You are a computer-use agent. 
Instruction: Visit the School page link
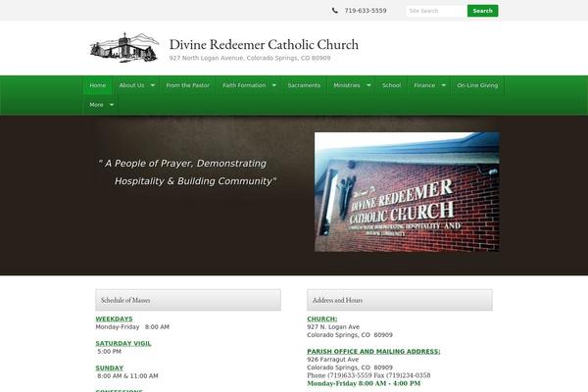[x=391, y=85]
